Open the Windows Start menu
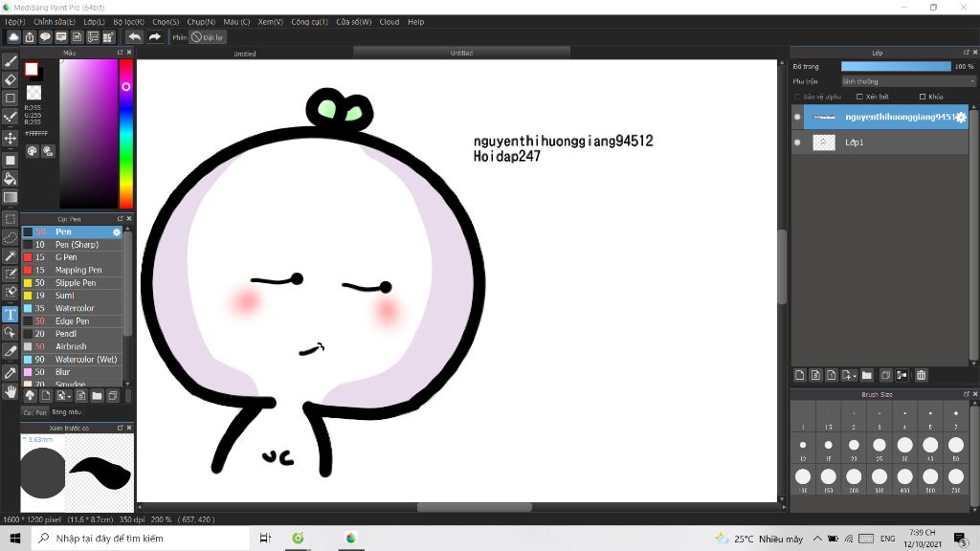980x551 pixels. click(x=15, y=538)
